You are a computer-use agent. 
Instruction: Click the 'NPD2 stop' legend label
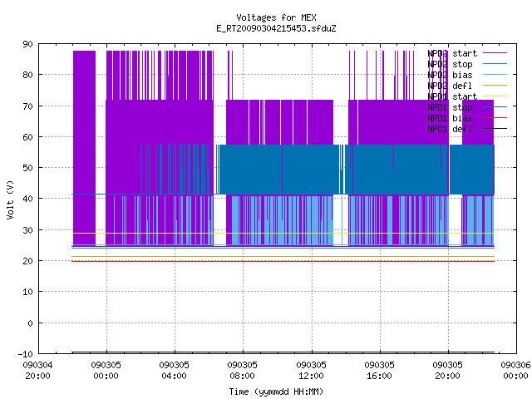click(450, 64)
